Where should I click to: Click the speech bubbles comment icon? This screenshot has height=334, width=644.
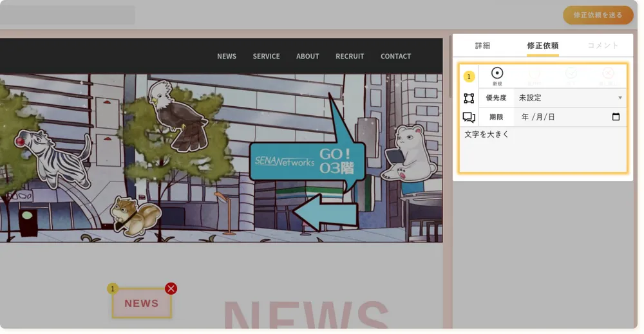469,117
